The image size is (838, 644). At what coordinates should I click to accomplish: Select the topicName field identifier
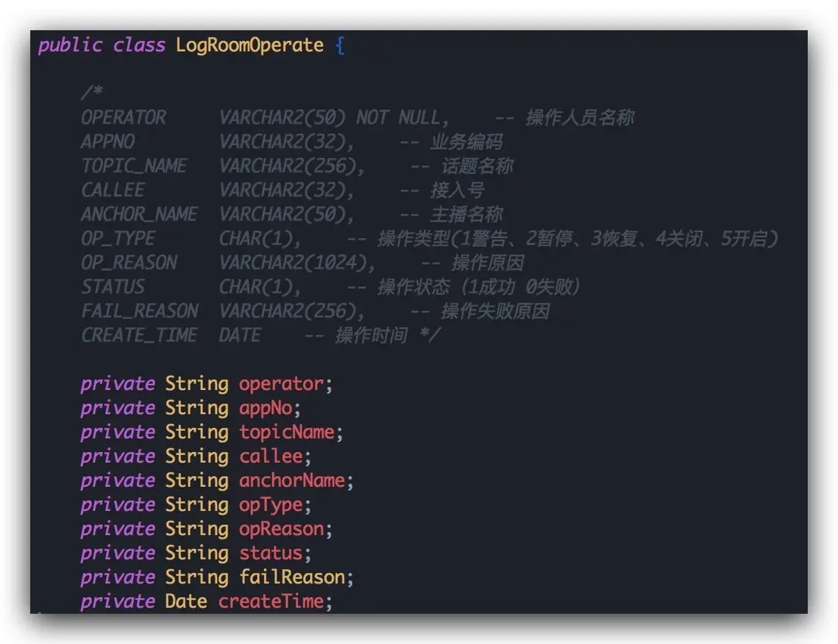(x=286, y=432)
